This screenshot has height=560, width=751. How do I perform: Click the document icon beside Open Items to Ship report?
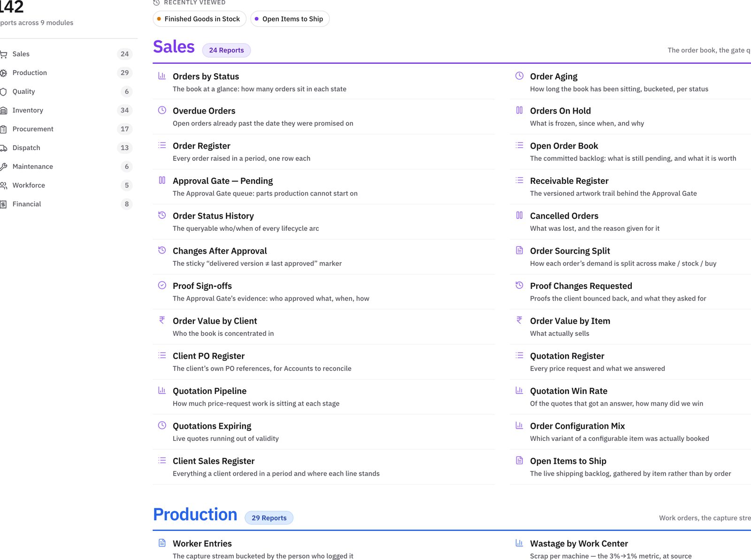point(519,460)
